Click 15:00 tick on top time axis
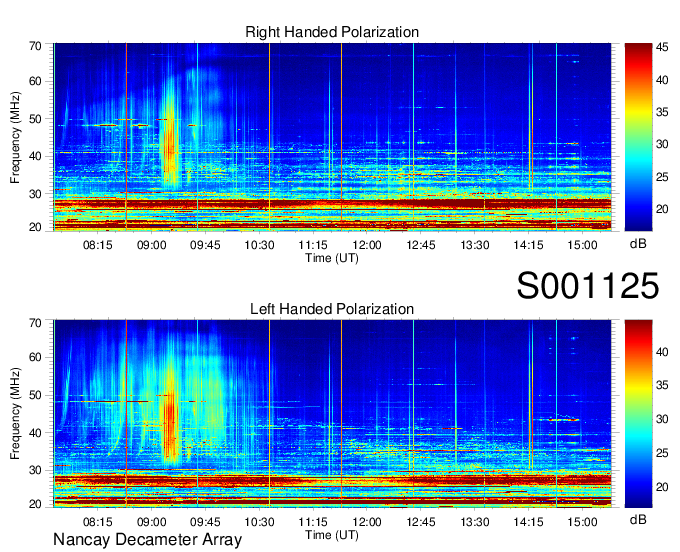The image size is (680, 552). [x=582, y=245]
